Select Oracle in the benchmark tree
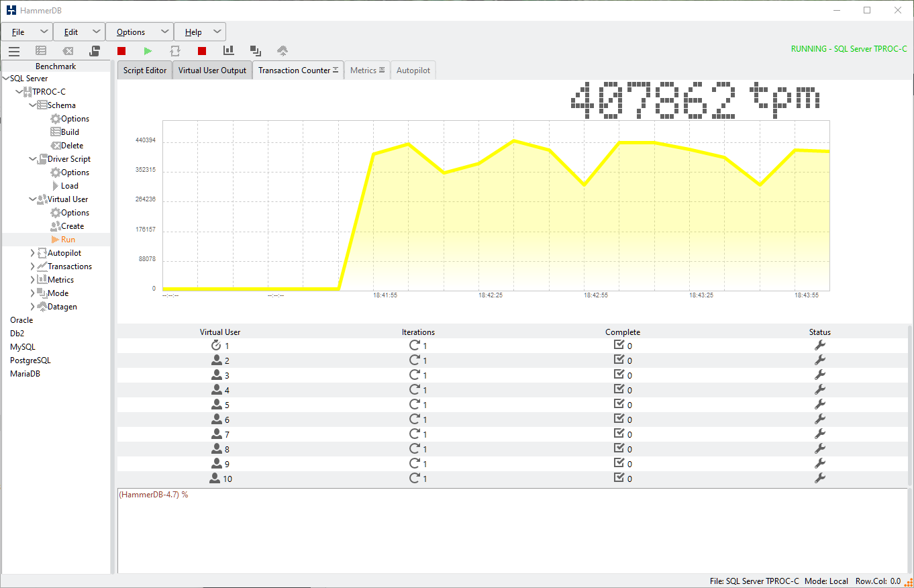Viewport: 914px width, 588px height. [x=21, y=320]
